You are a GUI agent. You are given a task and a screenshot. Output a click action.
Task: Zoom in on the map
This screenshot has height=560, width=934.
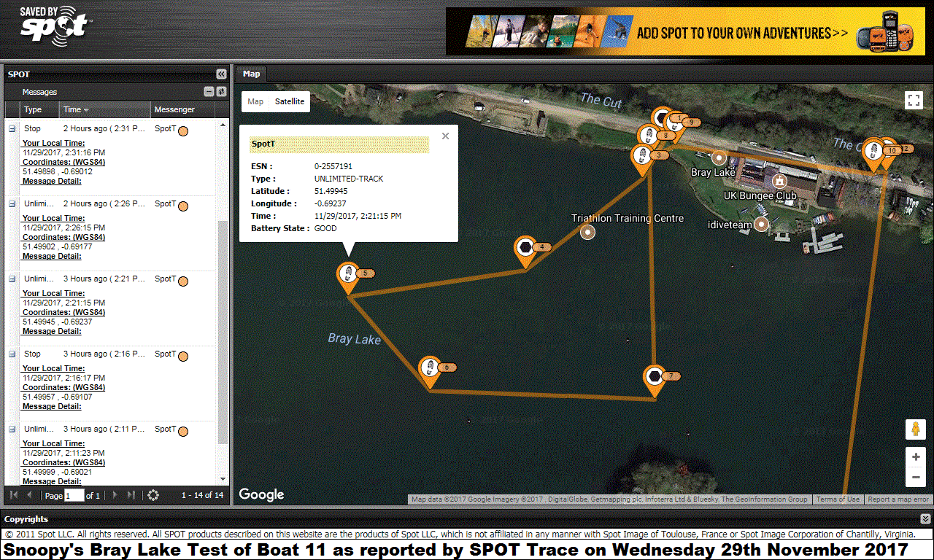coord(915,457)
